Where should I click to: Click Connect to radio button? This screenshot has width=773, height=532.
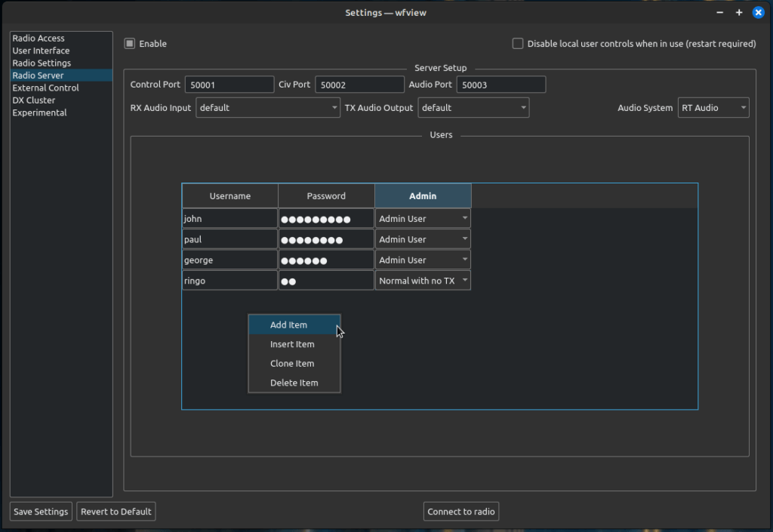pos(461,512)
